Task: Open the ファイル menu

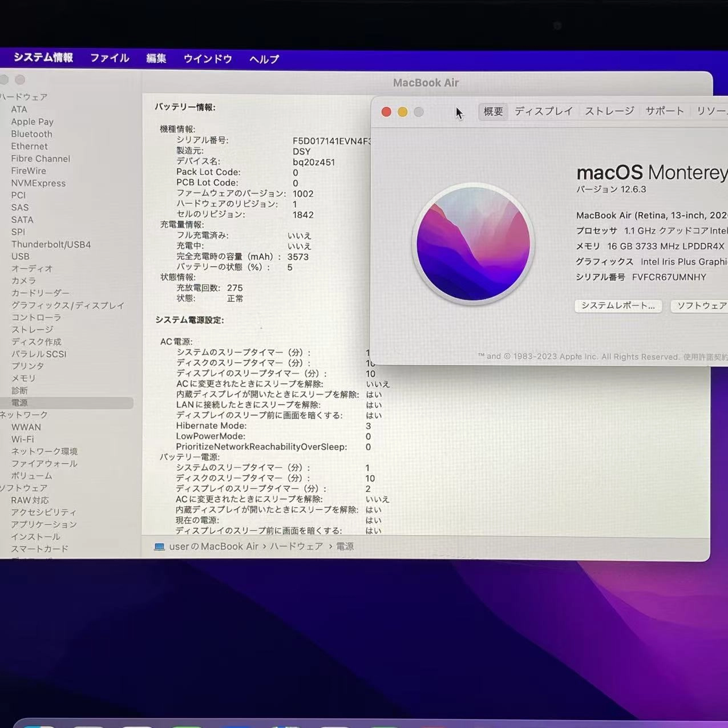Action: [x=109, y=58]
